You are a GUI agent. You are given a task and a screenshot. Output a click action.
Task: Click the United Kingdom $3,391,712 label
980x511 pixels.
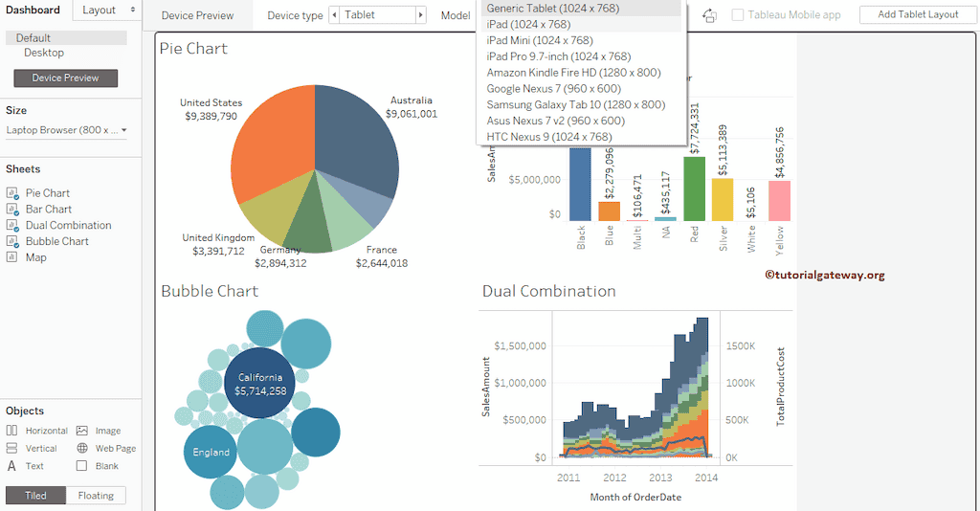click(x=218, y=244)
